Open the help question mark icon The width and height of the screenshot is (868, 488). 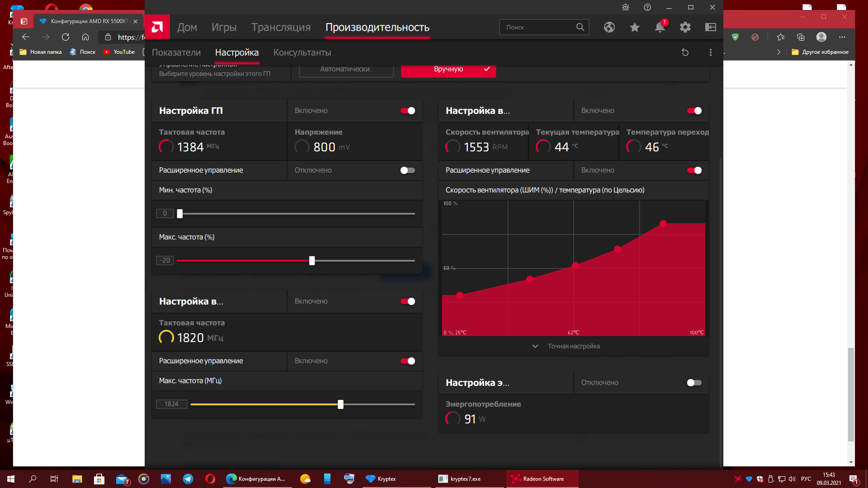pos(647,7)
